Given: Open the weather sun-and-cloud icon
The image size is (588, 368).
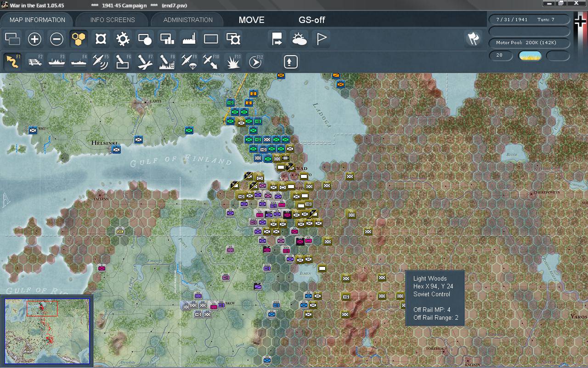Looking at the screenshot, I should coord(299,39).
